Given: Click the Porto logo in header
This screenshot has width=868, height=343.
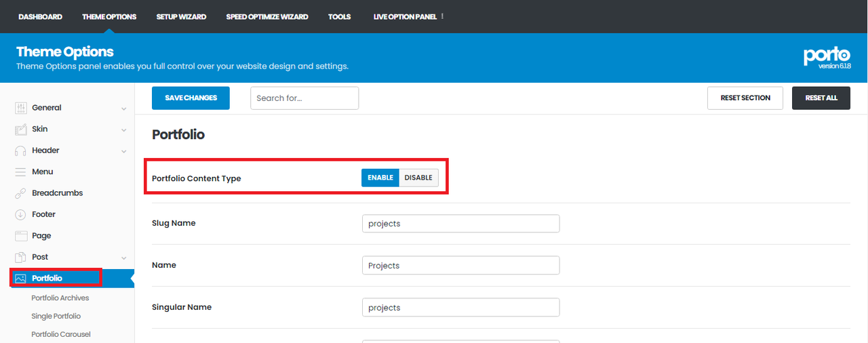Looking at the screenshot, I should pos(827,54).
